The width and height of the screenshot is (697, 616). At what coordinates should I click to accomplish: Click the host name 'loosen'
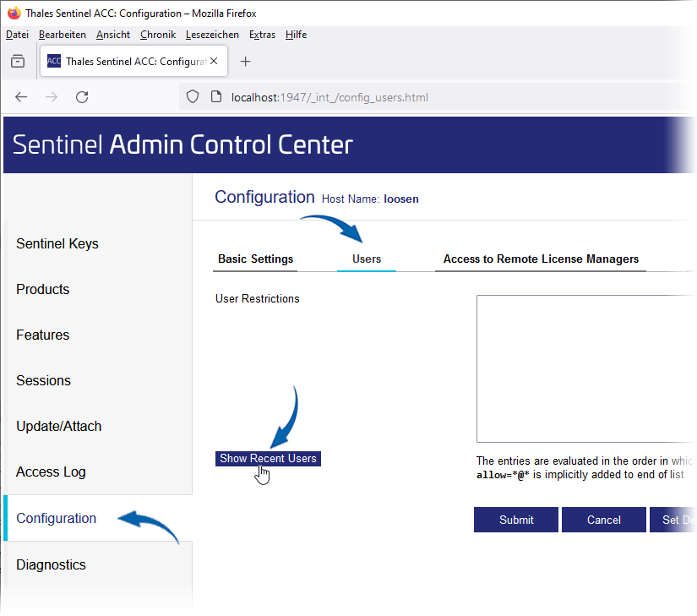tap(401, 199)
